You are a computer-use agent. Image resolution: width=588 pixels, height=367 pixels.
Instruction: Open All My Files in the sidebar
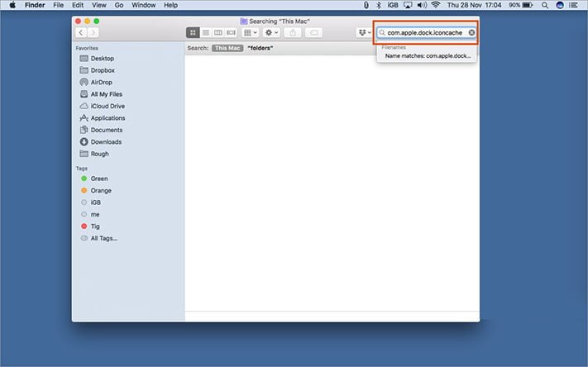coord(101,94)
